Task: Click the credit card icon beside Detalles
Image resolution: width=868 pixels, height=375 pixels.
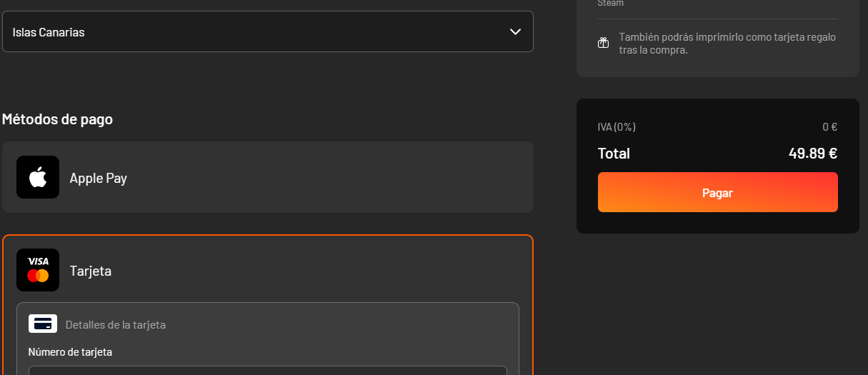Action: (43, 324)
